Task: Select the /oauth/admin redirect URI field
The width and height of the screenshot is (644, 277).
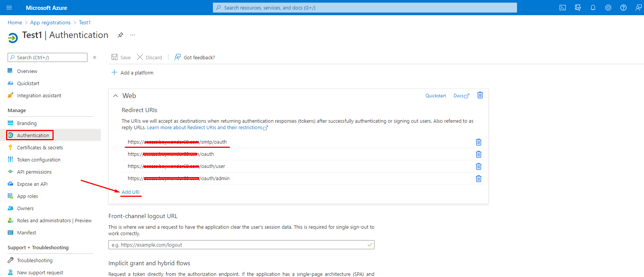Action: tap(298, 179)
